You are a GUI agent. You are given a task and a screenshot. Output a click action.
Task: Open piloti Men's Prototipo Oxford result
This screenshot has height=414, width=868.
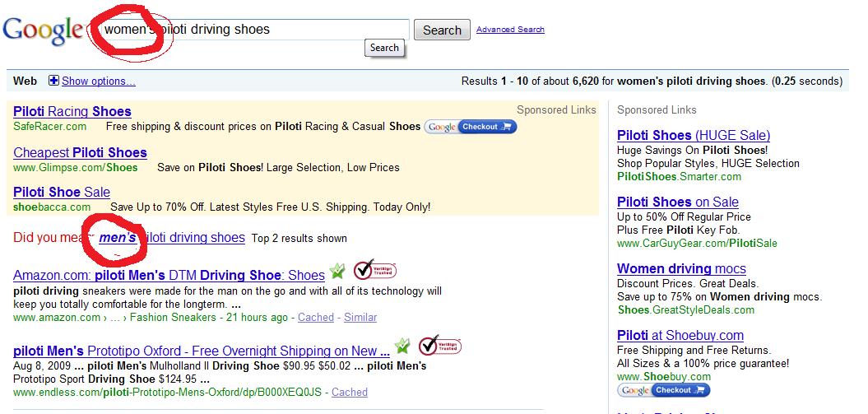(202, 351)
